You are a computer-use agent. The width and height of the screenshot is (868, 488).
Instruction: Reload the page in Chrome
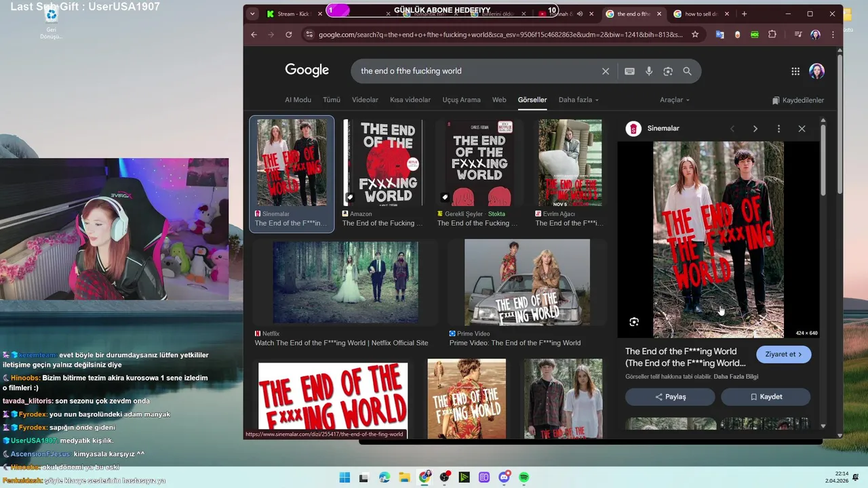click(x=289, y=35)
